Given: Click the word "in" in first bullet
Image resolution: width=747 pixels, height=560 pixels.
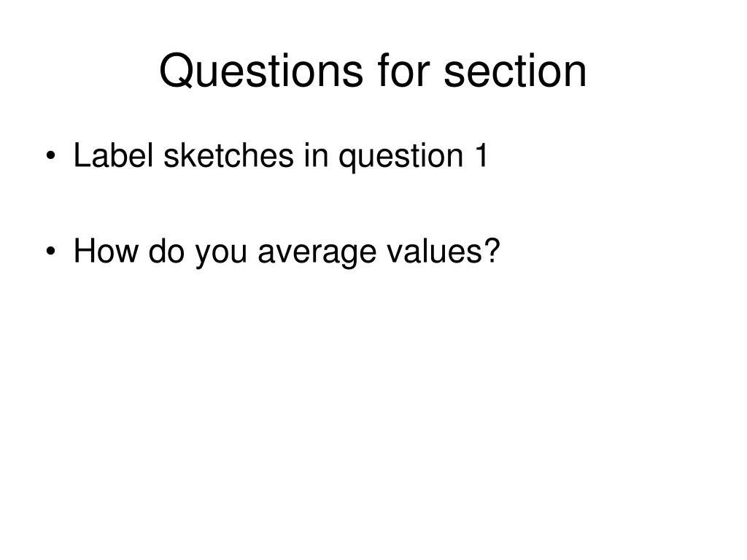Looking at the screenshot, I should (317, 155).
